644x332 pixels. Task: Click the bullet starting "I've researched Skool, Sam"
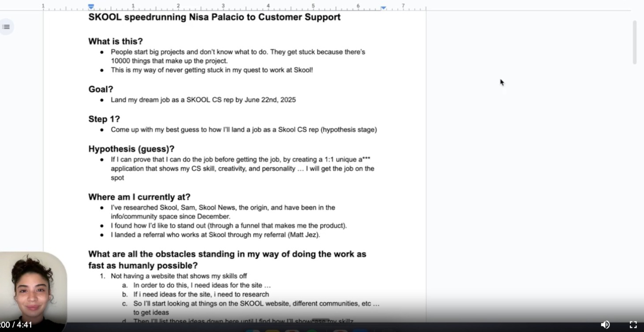223,212
